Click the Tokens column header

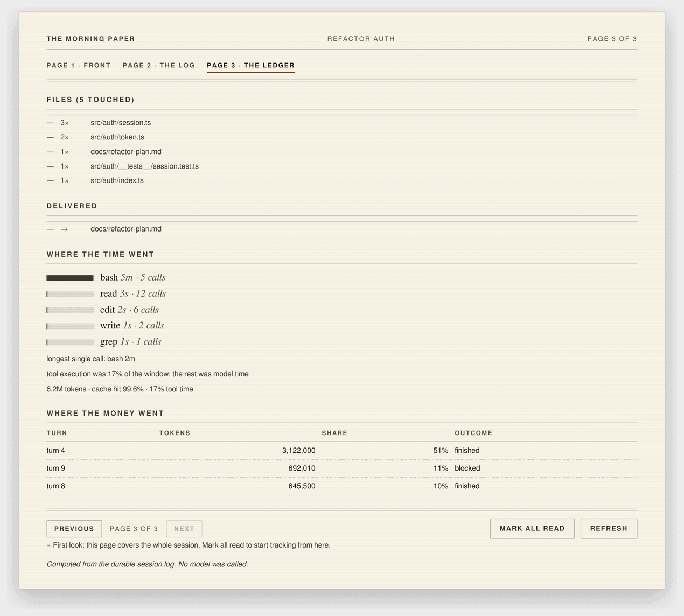click(175, 433)
